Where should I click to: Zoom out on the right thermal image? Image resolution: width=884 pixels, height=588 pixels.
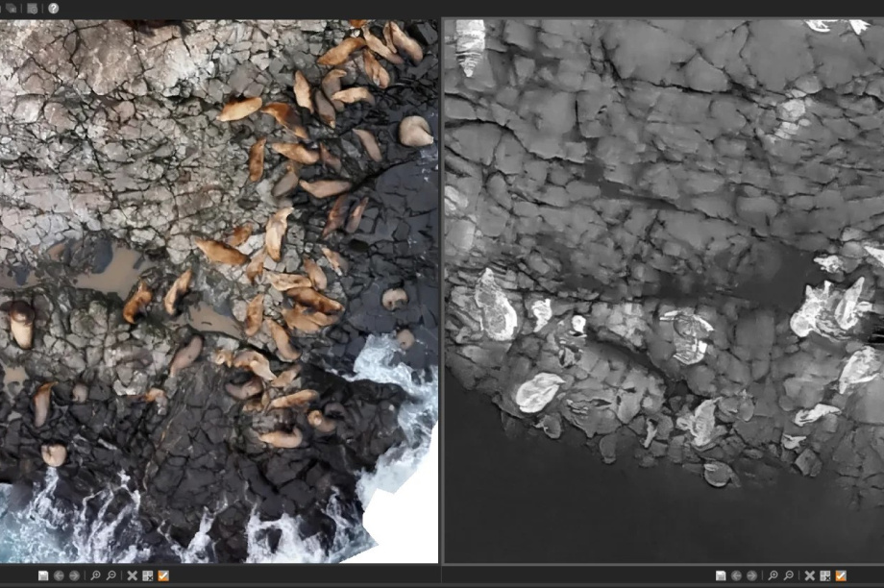click(789, 576)
